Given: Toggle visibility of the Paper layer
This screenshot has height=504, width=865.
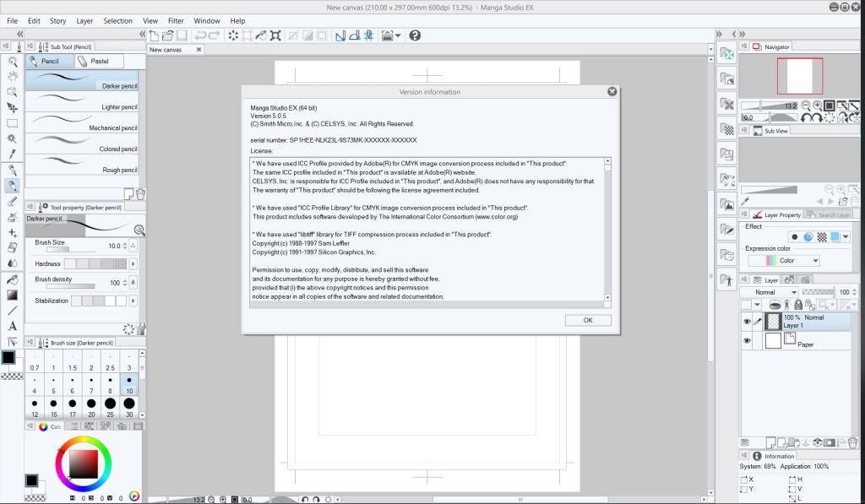Looking at the screenshot, I should point(747,341).
